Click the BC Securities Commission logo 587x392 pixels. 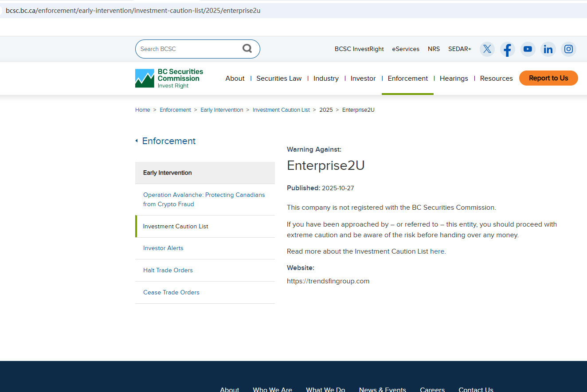point(169,78)
